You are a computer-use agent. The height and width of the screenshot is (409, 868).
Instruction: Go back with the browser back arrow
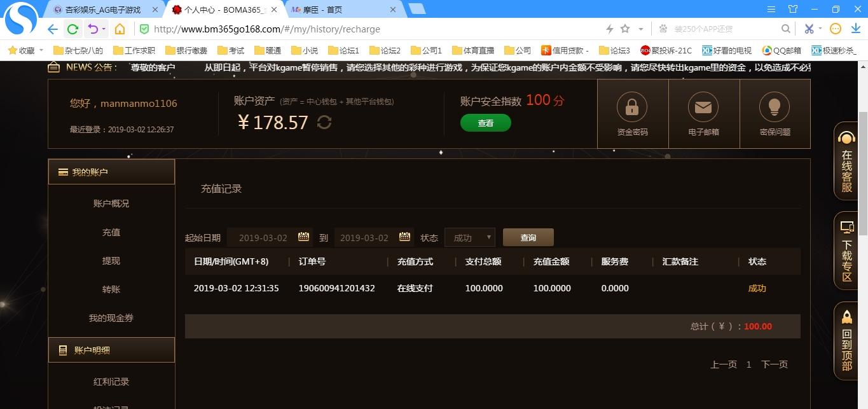[x=53, y=29]
